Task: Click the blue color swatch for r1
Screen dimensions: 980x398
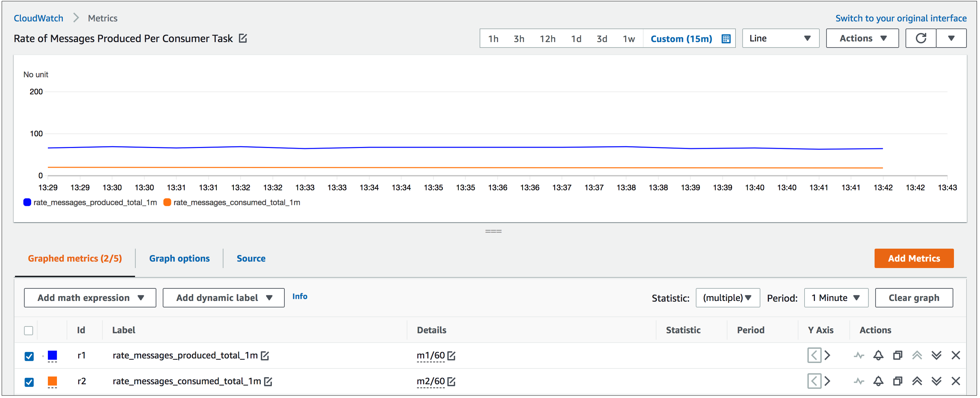Action: (52, 355)
